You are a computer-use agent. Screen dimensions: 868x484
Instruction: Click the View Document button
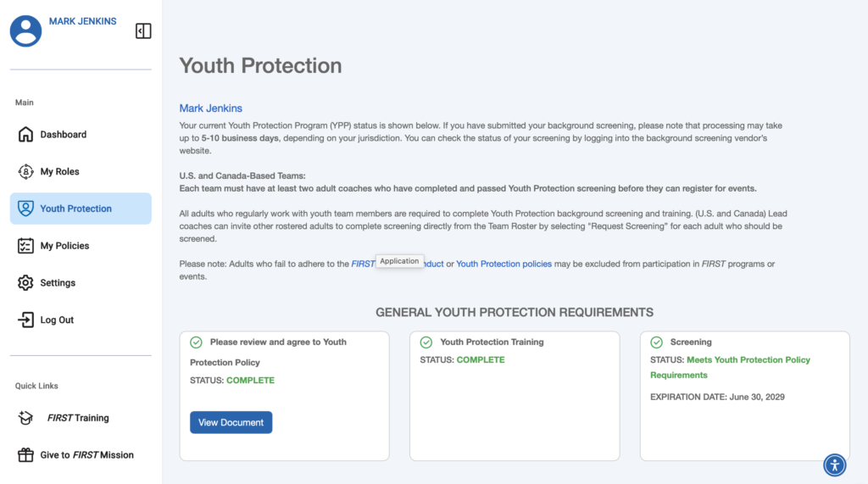coord(231,422)
